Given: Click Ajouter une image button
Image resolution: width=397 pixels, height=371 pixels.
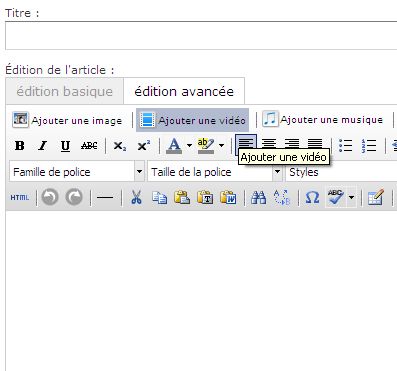Looking at the screenshot, I should pyautogui.click(x=67, y=120).
